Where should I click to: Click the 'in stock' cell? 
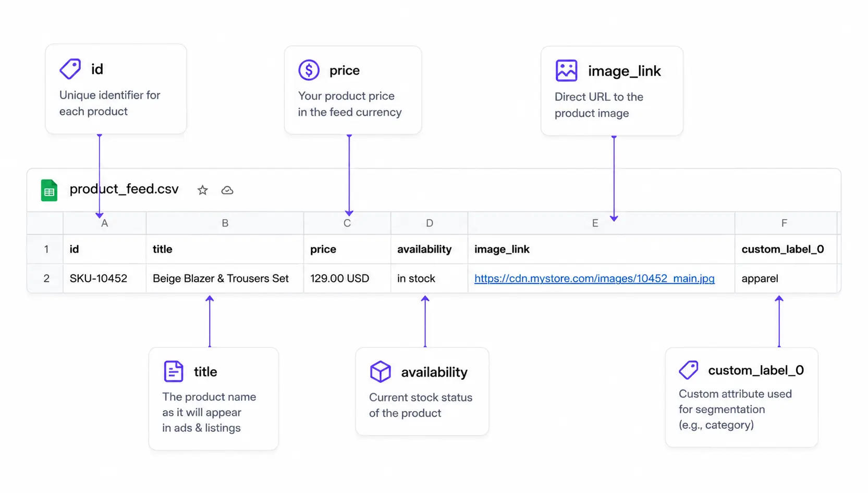tap(430, 279)
